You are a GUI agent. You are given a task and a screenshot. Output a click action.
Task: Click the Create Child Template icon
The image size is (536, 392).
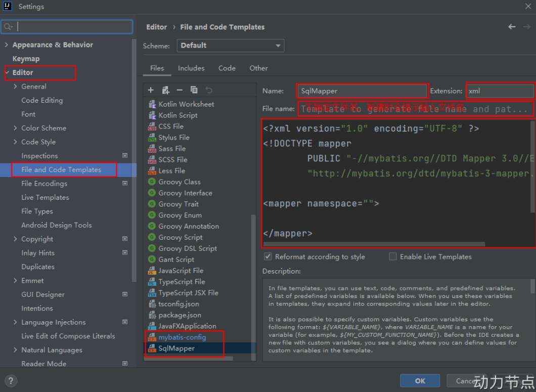tap(166, 90)
